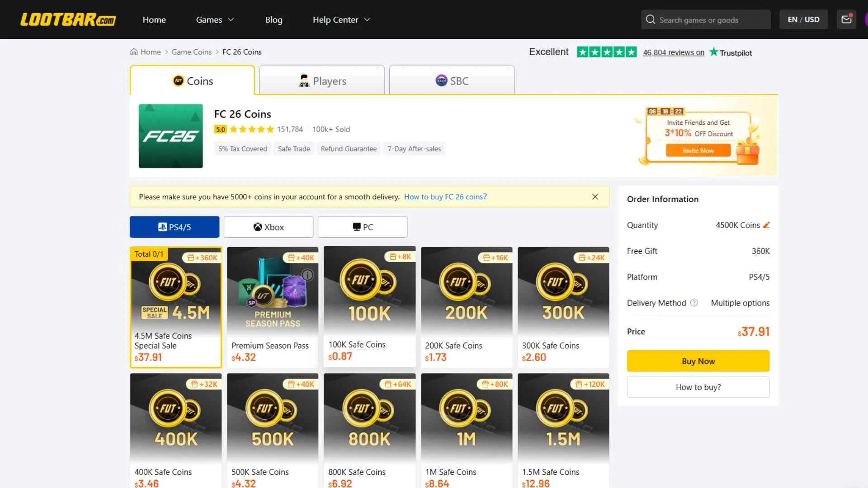Click the +40K gift badge on 500K card
Screen dimensions: 868x488
point(301,384)
